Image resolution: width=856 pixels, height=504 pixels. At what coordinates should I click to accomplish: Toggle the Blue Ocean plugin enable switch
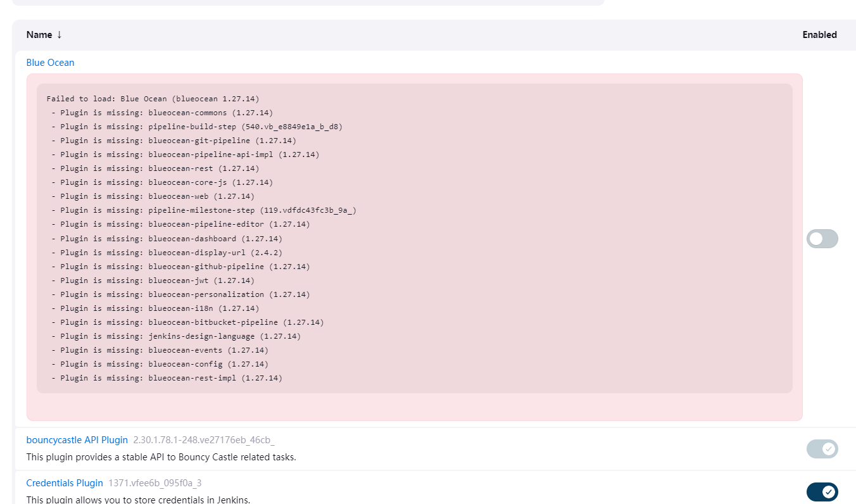tap(822, 239)
